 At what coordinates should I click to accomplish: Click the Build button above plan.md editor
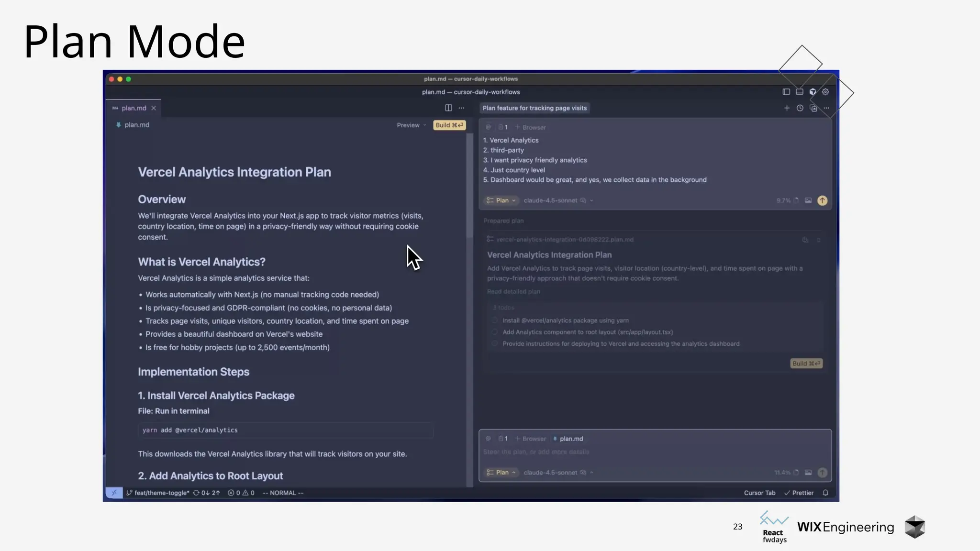pyautogui.click(x=449, y=125)
